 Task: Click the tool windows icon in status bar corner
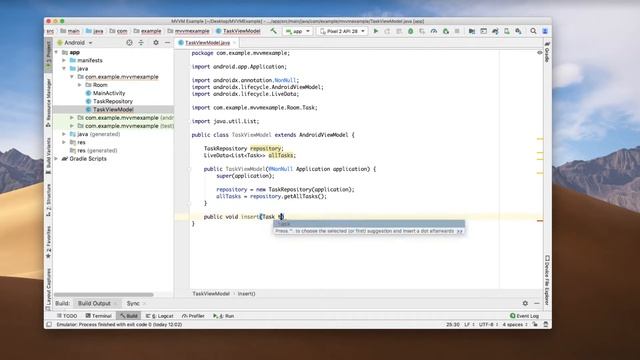point(49,324)
